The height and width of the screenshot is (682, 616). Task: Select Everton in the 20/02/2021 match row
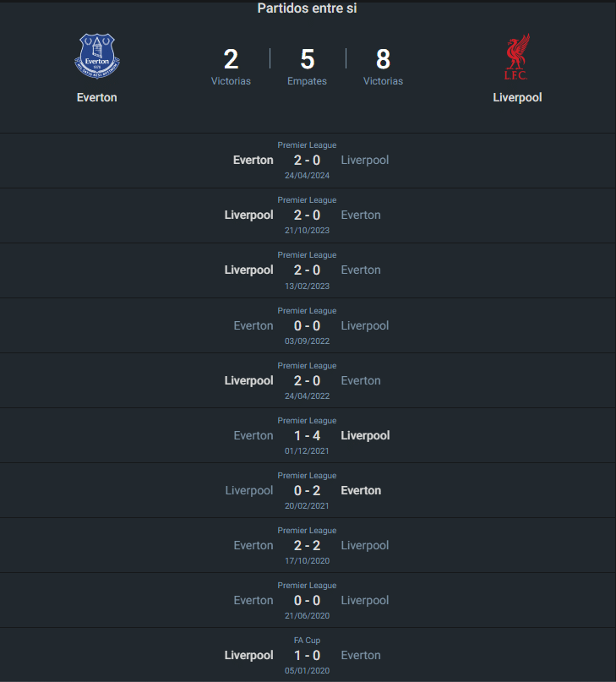(361, 489)
